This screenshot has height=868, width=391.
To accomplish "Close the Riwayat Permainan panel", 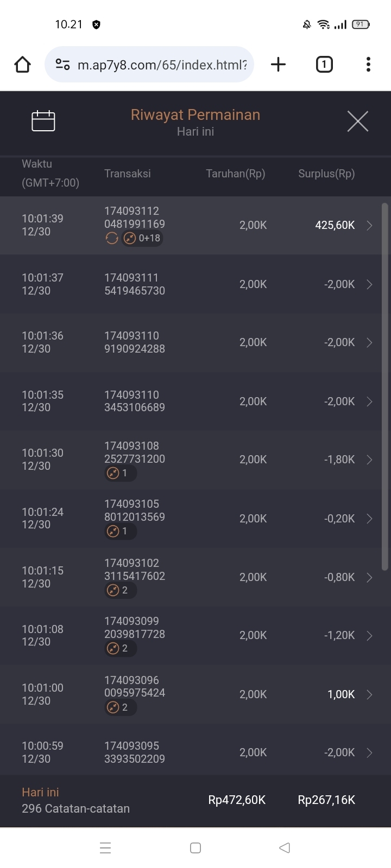I will click(357, 121).
